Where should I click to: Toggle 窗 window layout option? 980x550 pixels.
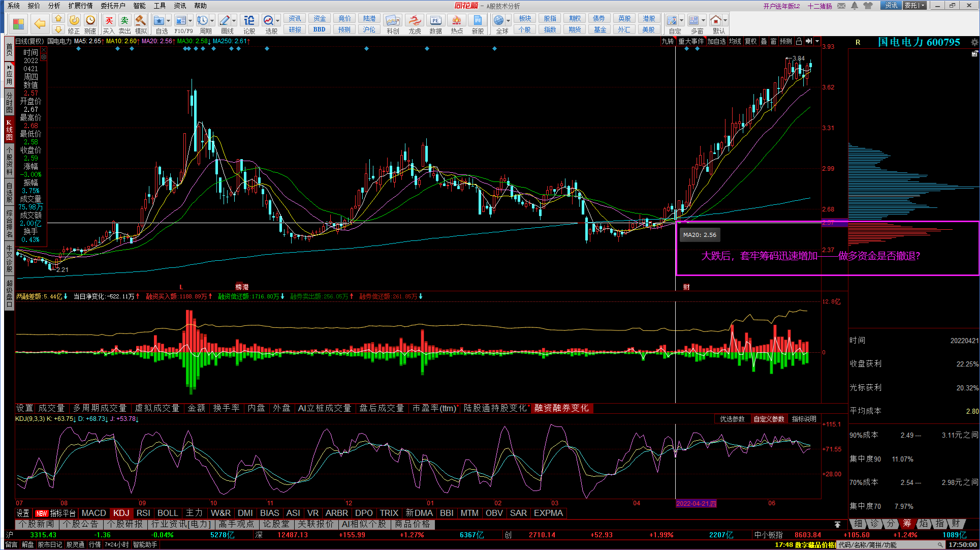click(x=773, y=41)
